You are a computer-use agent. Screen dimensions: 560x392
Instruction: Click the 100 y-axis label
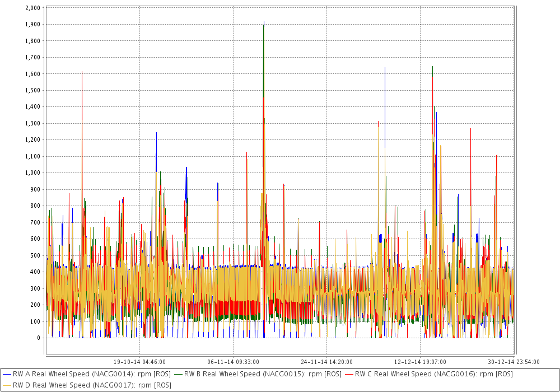tap(35, 321)
